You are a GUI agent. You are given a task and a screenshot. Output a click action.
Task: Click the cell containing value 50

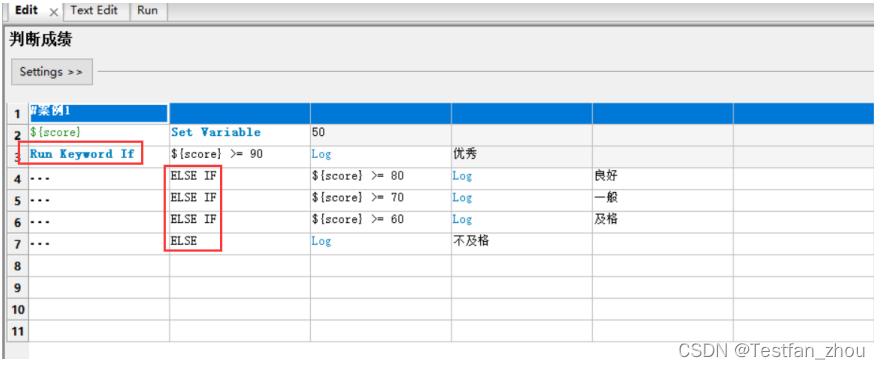381,134
